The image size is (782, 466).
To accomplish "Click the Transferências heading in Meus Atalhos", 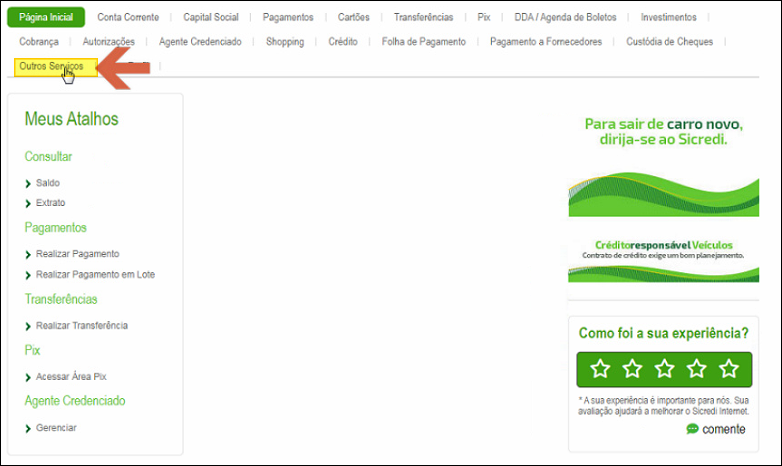I will (61, 299).
